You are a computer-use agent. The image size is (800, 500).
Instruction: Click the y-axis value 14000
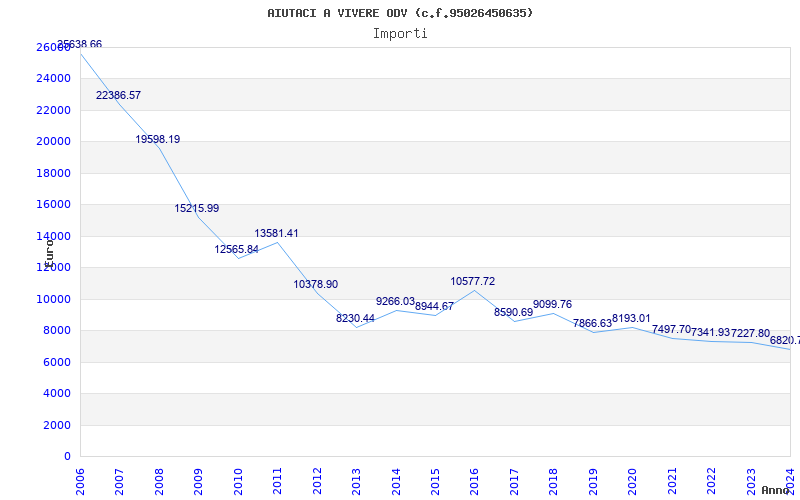point(53,236)
